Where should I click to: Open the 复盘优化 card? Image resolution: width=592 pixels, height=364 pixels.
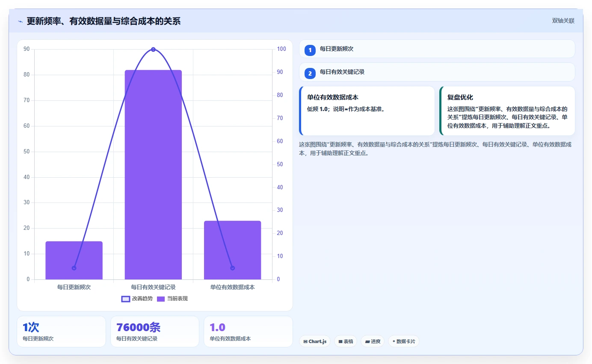click(507, 111)
